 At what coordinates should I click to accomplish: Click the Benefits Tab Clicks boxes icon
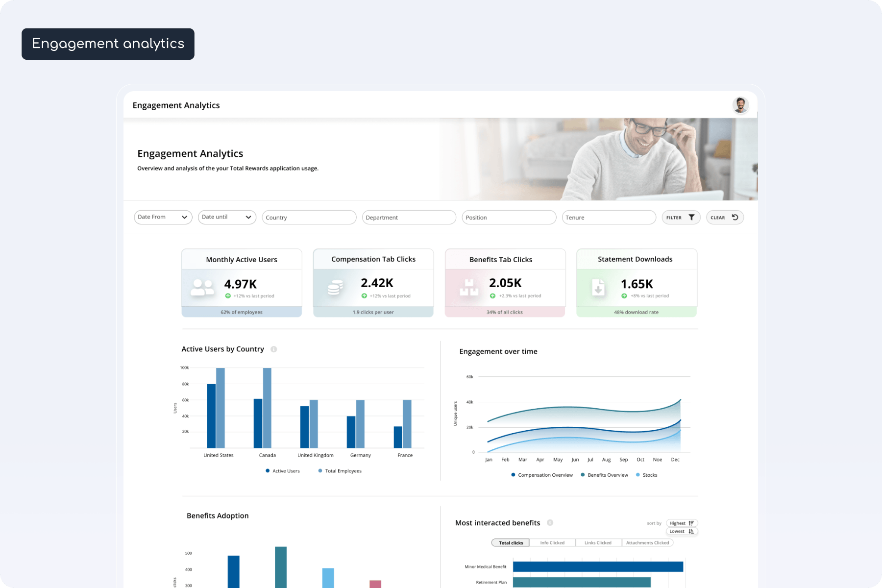[469, 287]
